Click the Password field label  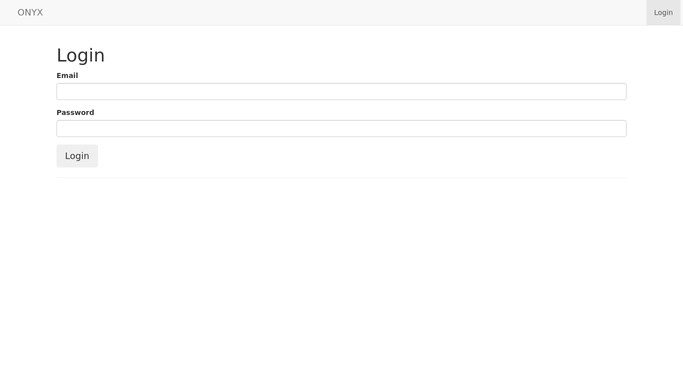[75, 112]
